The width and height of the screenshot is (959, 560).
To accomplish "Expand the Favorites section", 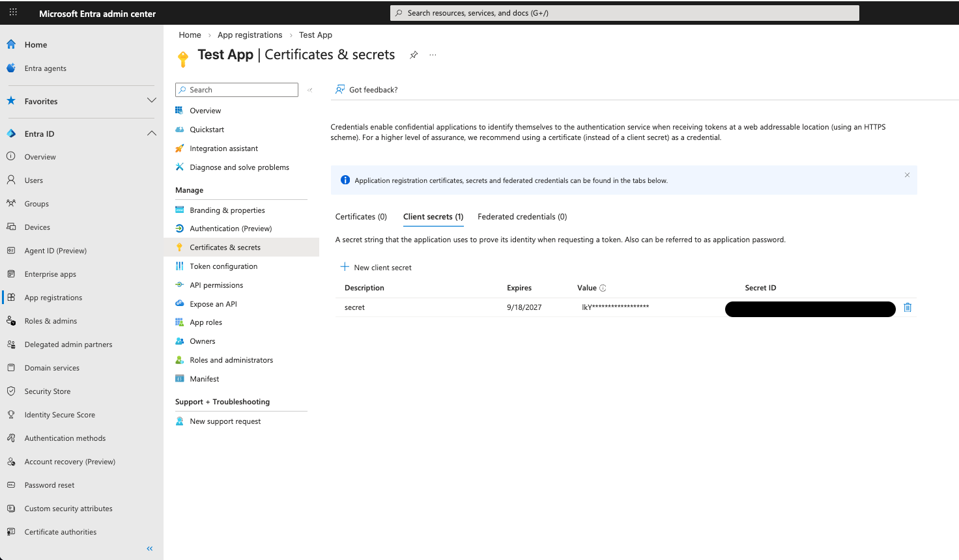I will tap(151, 101).
